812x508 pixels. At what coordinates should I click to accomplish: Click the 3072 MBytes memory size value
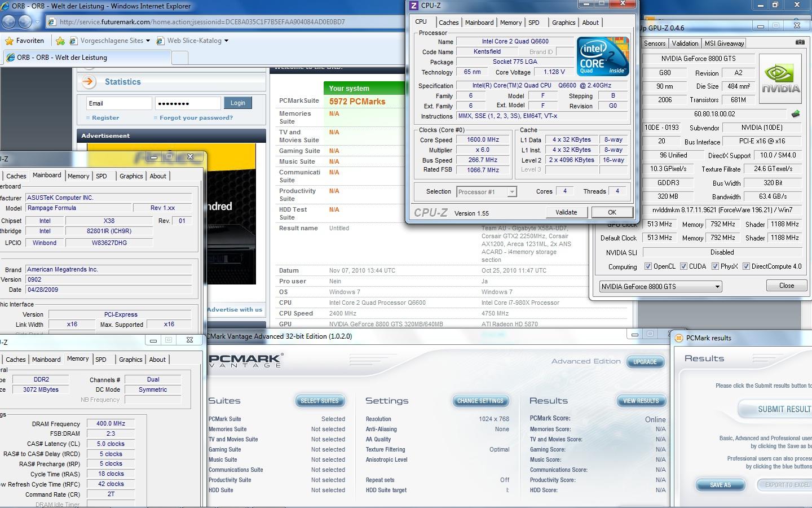click(41, 389)
